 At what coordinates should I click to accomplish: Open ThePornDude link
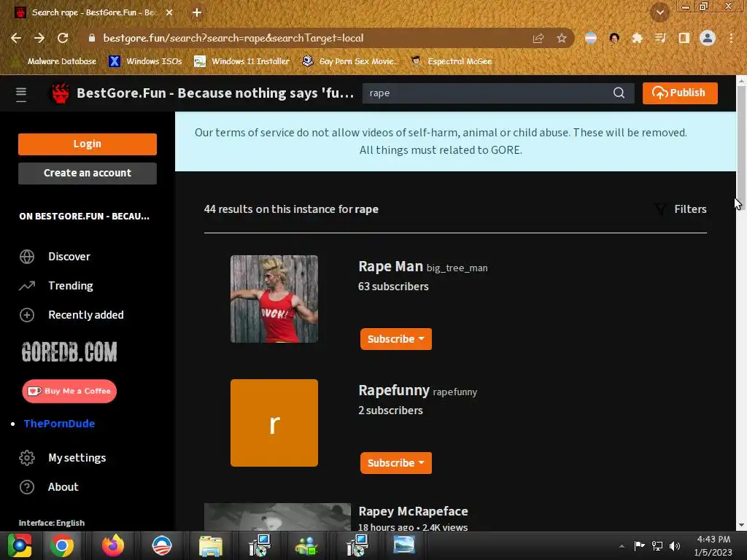(x=59, y=424)
